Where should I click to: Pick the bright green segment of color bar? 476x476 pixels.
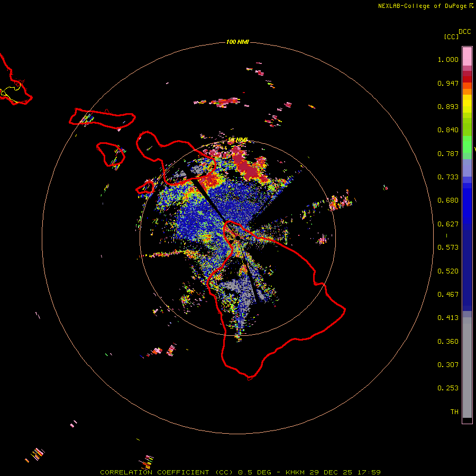(x=467, y=144)
